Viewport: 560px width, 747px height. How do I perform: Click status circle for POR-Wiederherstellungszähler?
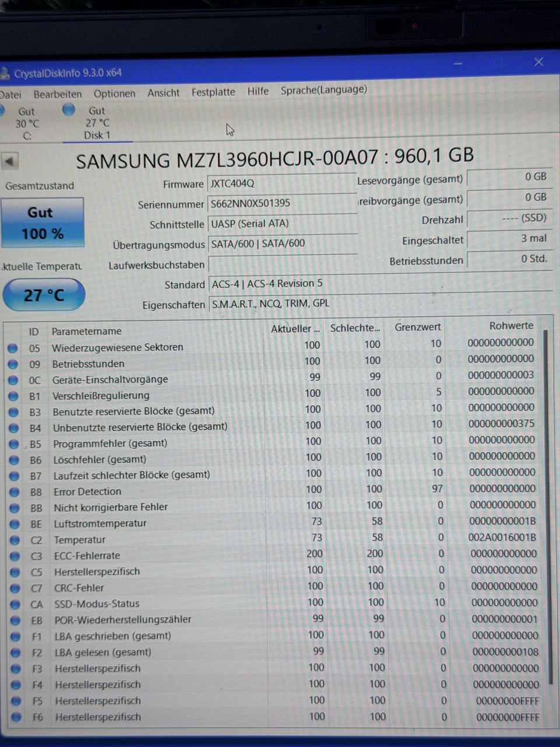(x=16, y=620)
